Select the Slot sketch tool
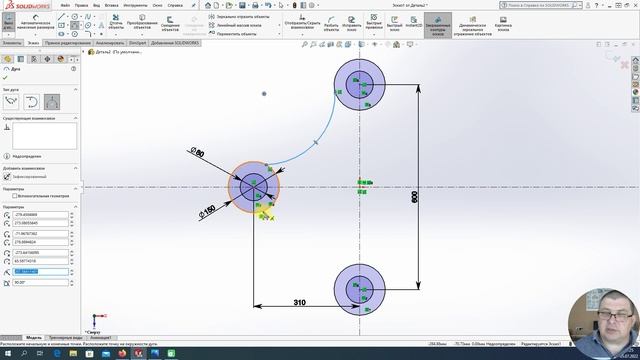Viewport: 640px width, 360px height. [x=61, y=34]
